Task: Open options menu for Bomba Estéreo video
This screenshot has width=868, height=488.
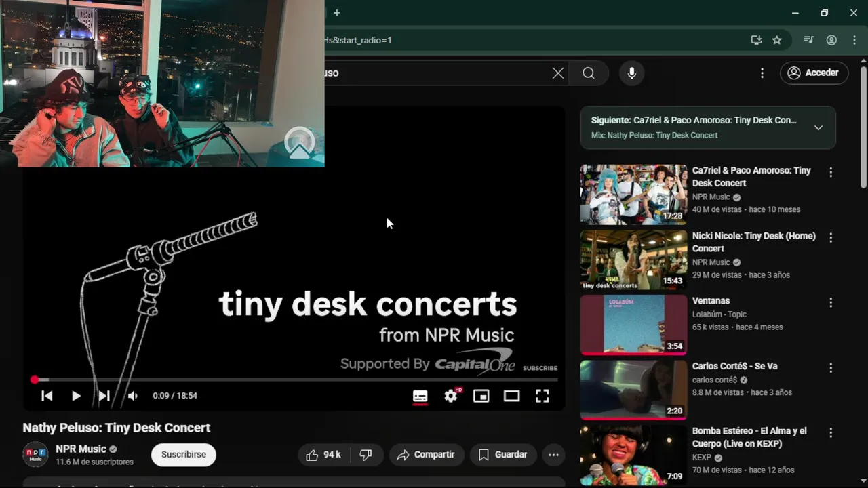Action: [x=831, y=433]
